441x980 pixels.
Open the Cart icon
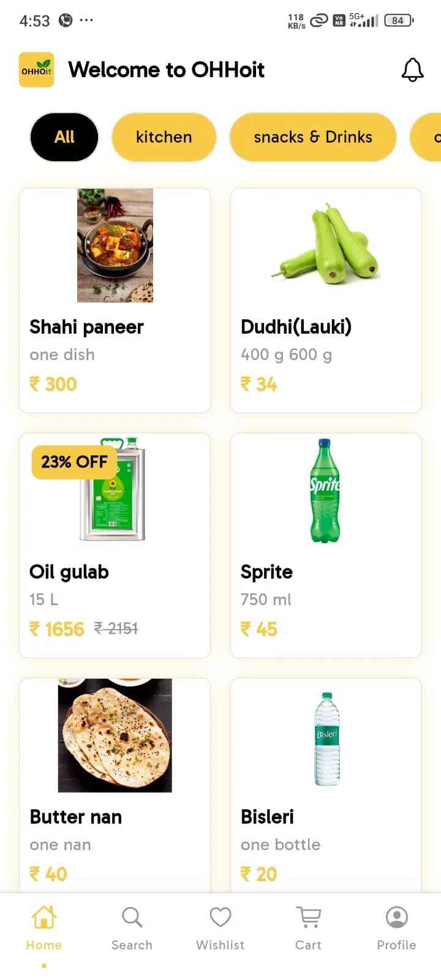tap(309, 917)
